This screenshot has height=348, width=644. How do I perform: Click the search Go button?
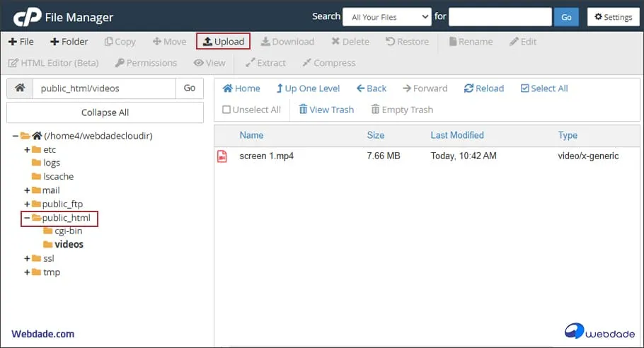pos(566,17)
